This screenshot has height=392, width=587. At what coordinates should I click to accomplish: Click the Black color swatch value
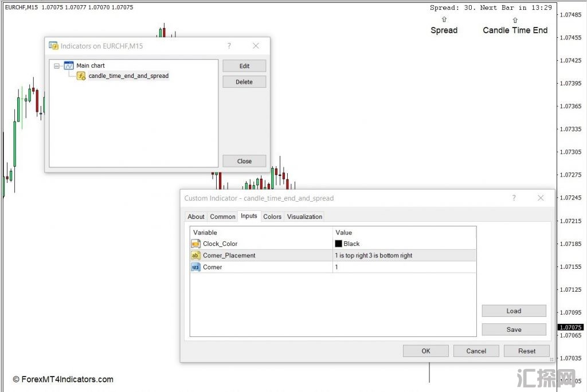click(x=339, y=244)
